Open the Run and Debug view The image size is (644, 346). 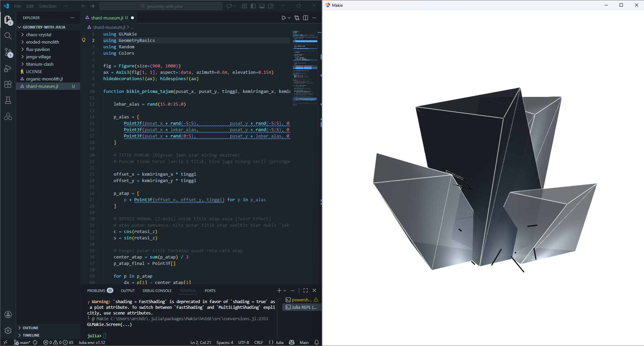(x=8, y=68)
